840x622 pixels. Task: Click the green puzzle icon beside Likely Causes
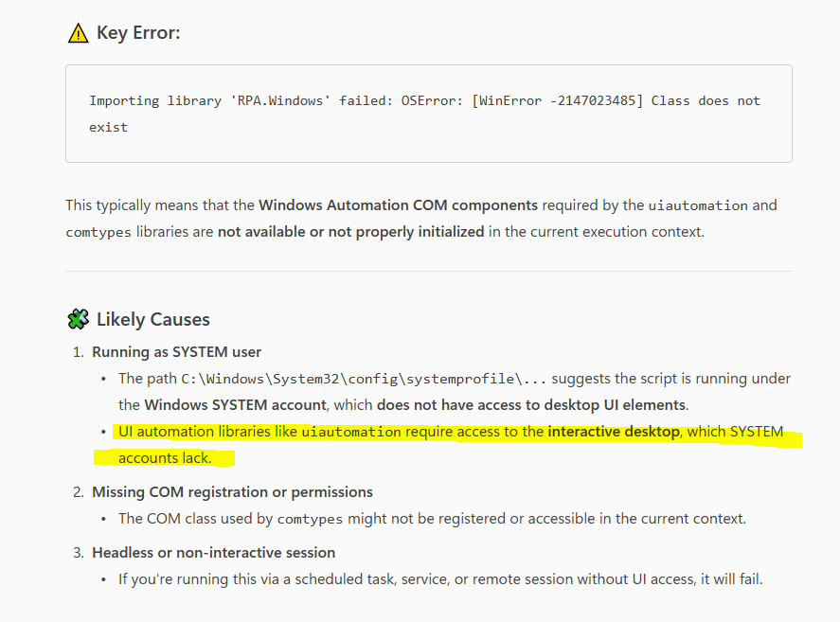point(78,319)
